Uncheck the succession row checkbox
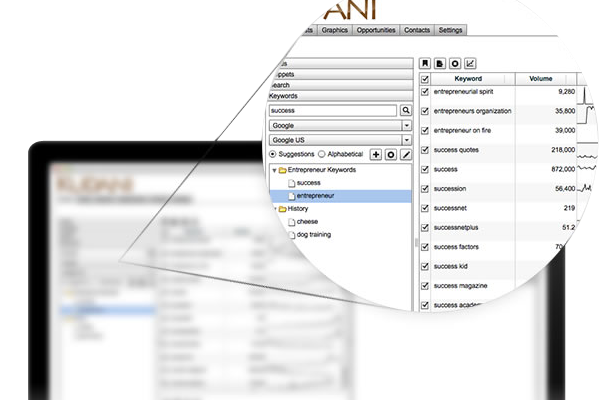The width and height of the screenshot is (613, 400). (x=425, y=189)
